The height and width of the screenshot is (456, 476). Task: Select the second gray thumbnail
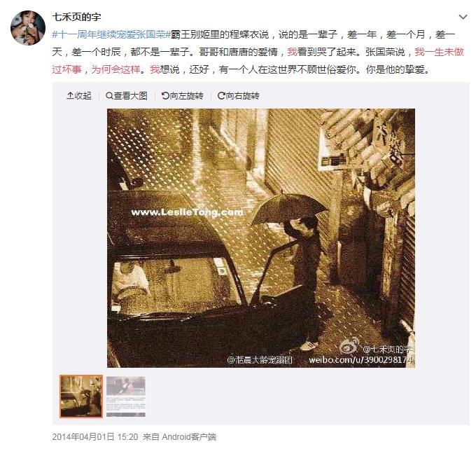click(x=126, y=396)
